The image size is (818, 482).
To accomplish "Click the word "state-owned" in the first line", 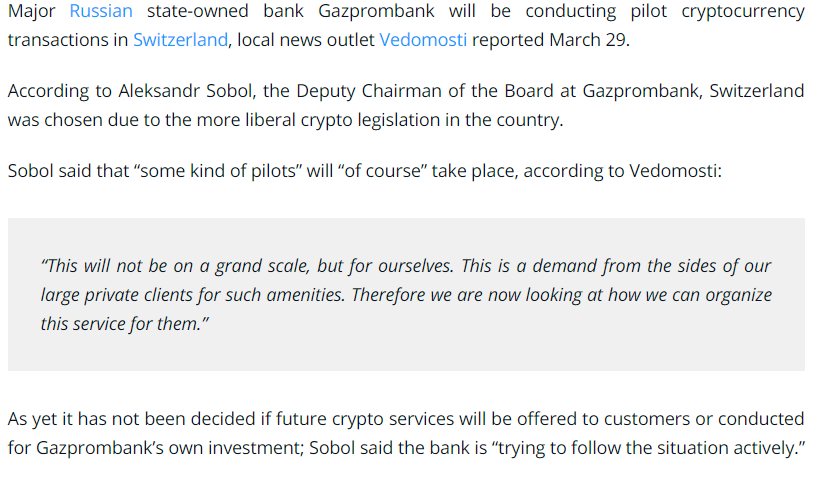I will pyautogui.click(x=198, y=11).
